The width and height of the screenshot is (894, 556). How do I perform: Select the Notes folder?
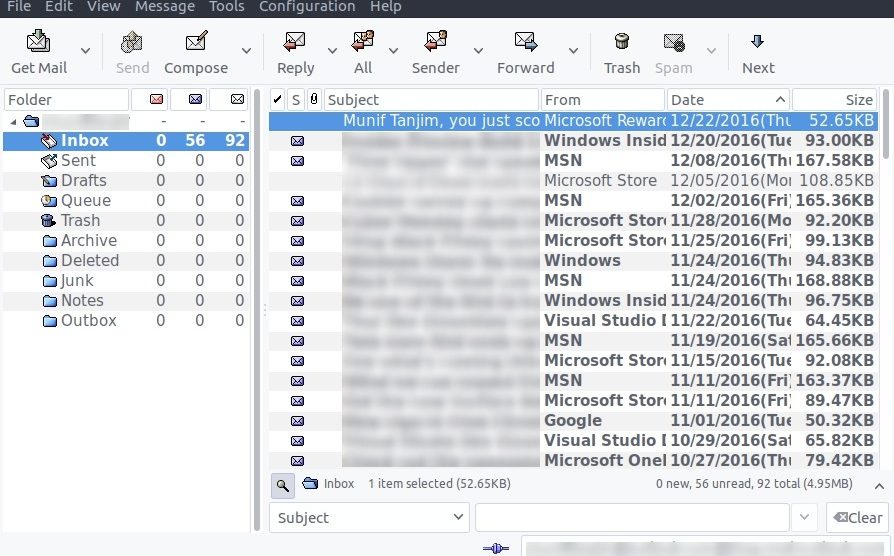point(126,301)
